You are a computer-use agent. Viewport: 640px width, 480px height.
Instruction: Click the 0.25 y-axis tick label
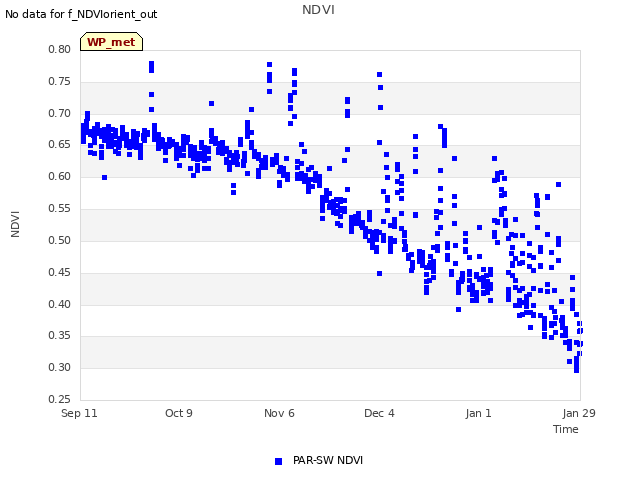point(59,399)
